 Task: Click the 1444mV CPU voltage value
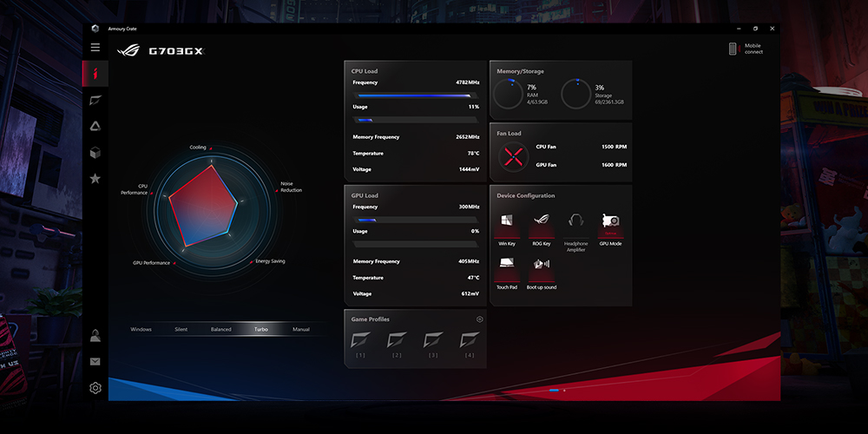click(x=469, y=169)
